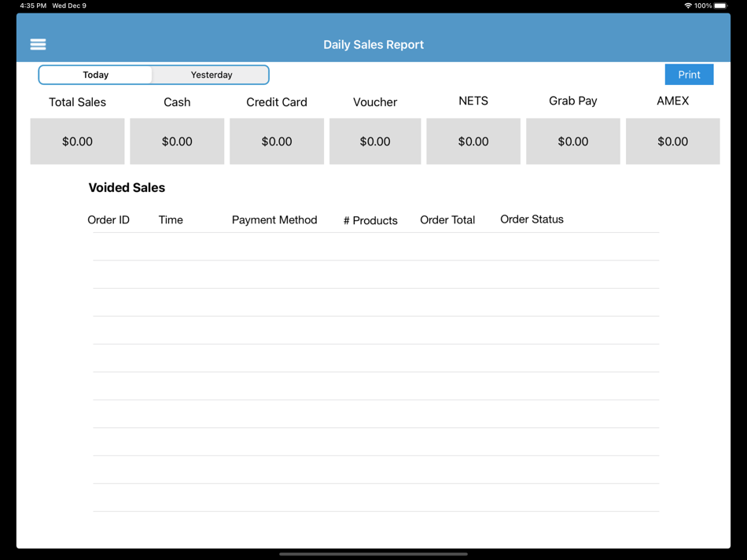Viewport: 747px width, 560px height.
Task: Click the Total Sales label
Action: 77,102
